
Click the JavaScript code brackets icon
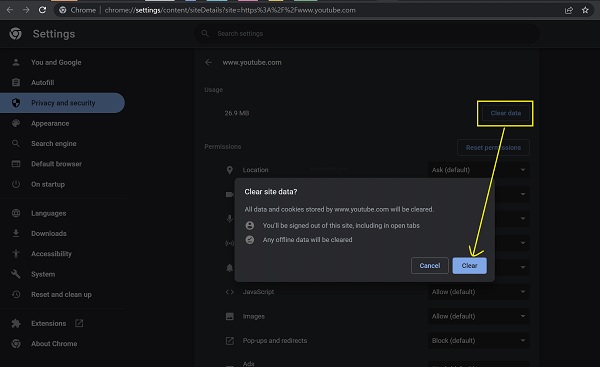[x=229, y=292]
